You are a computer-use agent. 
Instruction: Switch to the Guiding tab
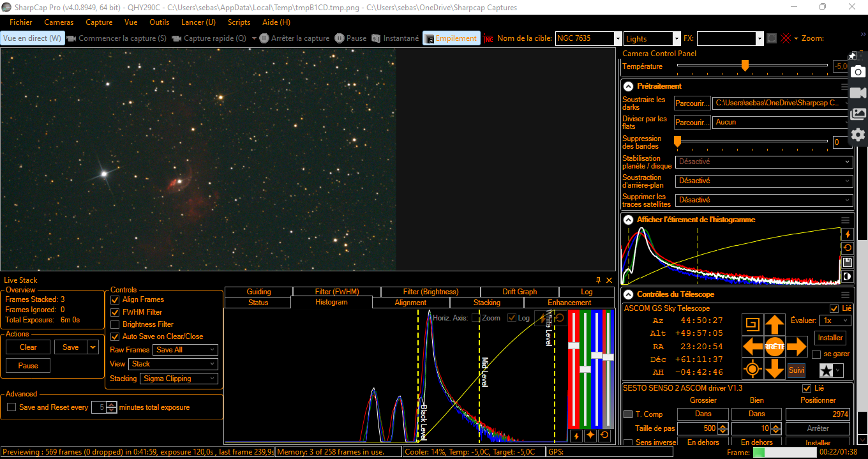(x=258, y=292)
